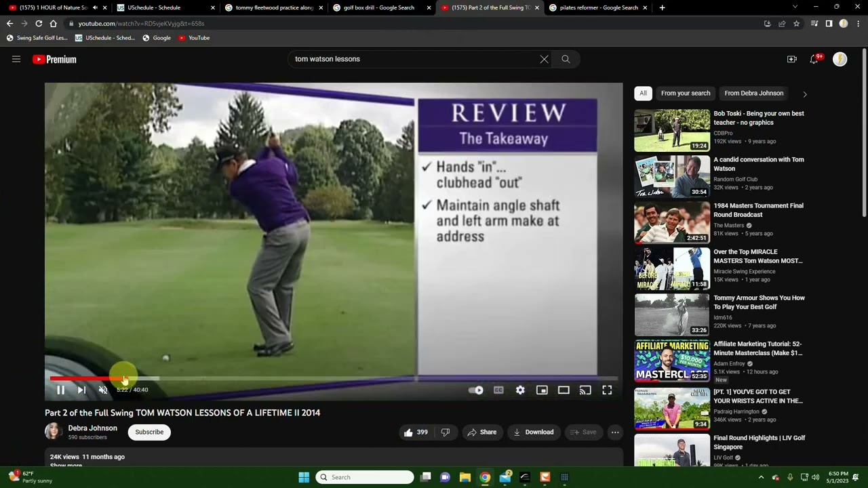Image resolution: width=868 pixels, height=488 pixels.
Task: Skip to the next video
Action: [81, 390]
